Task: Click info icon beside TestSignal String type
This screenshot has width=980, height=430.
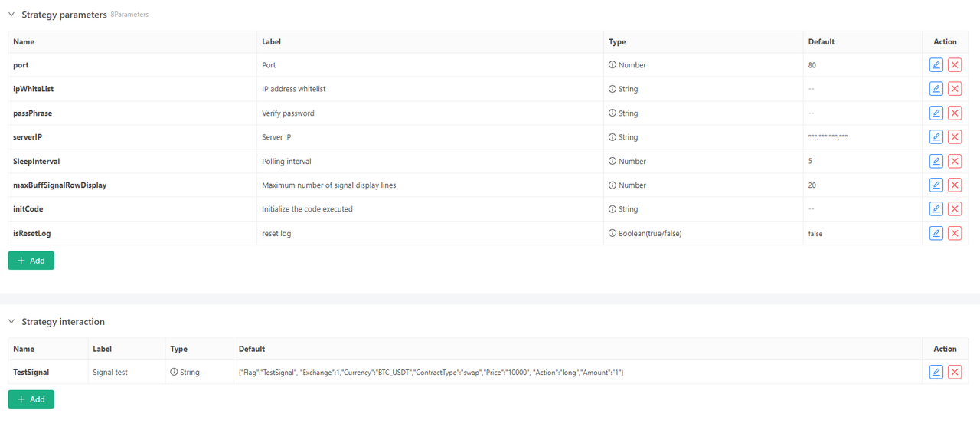Action: click(174, 372)
